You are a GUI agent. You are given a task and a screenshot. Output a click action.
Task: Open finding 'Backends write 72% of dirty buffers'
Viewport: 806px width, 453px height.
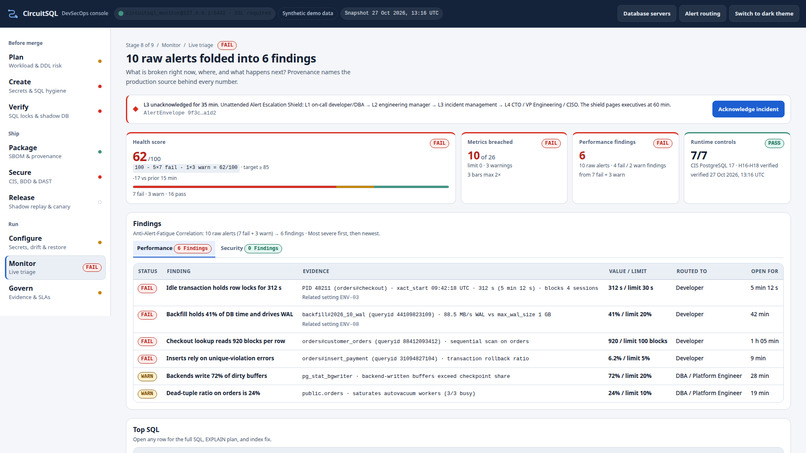point(216,376)
